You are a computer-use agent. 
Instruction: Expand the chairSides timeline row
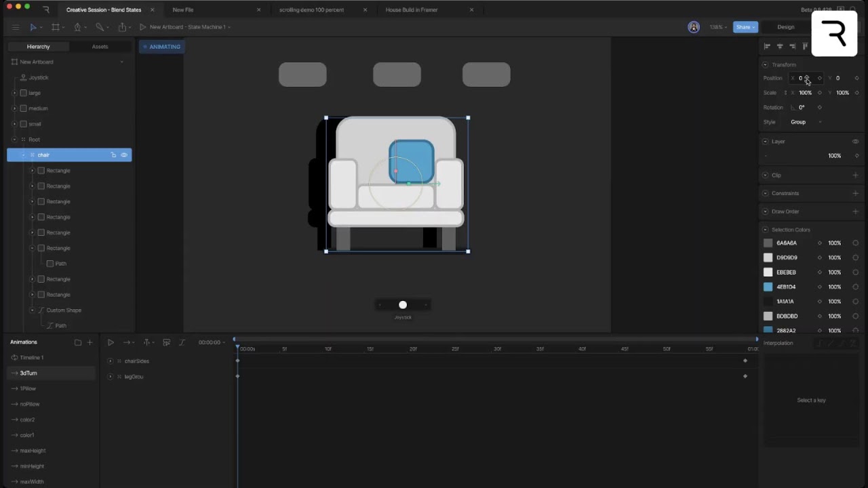pos(110,361)
